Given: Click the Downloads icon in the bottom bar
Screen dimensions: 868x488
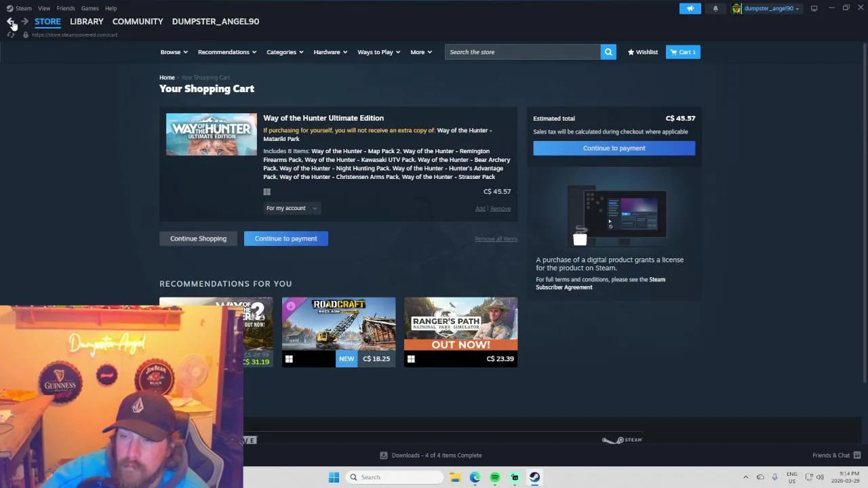Looking at the screenshot, I should click(x=384, y=455).
